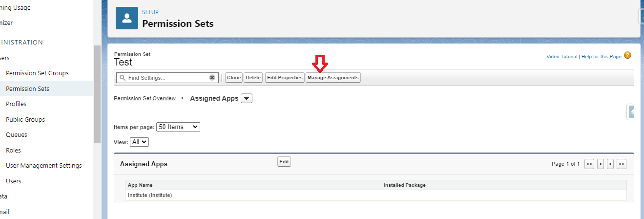This screenshot has height=219, width=644.
Task: Open the Assigned Apps dropdown arrow
Action: click(x=247, y=99)
